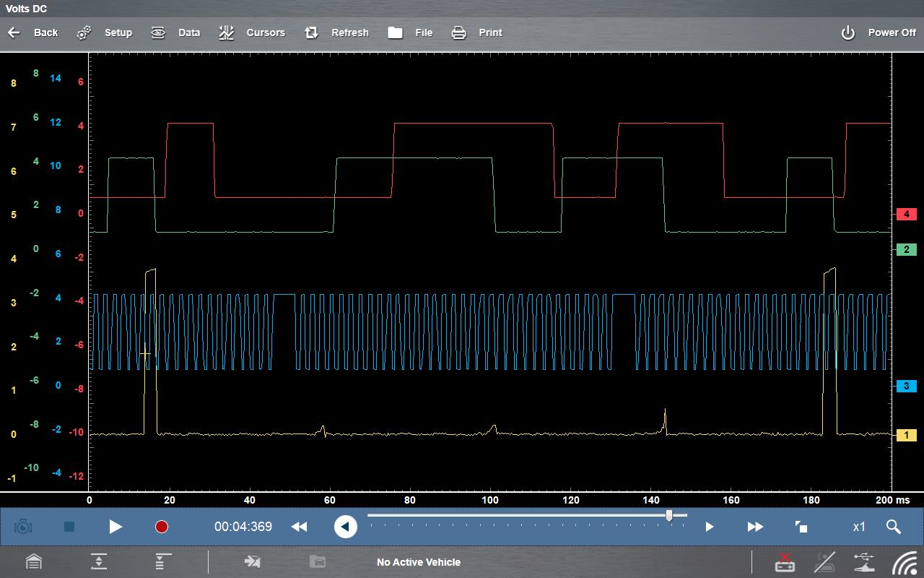
Task: Open the Data view menu
Action: [x=175, y=33]
